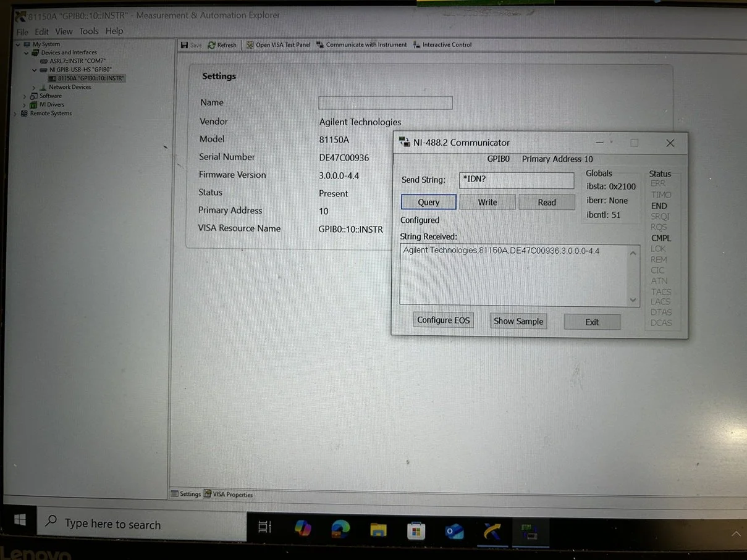The height and width of the screenshot is (560, 747).
Task: Click the Send String input field
Action: click(x=517, y=180)
